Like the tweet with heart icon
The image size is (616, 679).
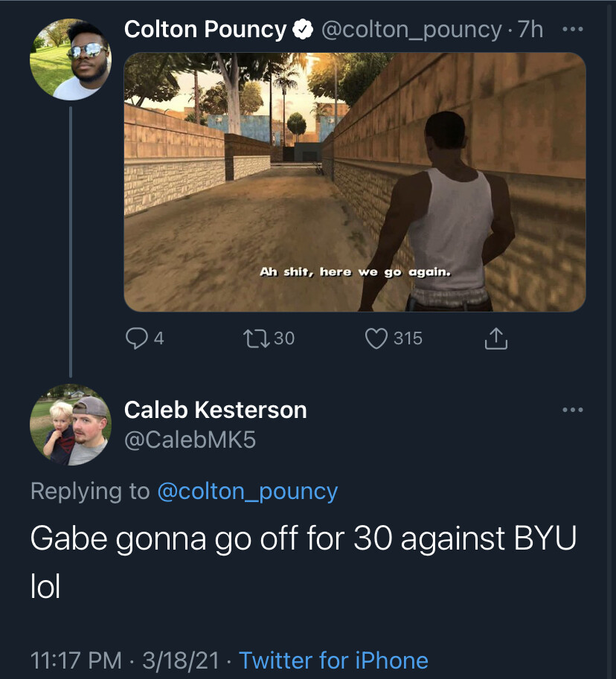click(376, 339)
